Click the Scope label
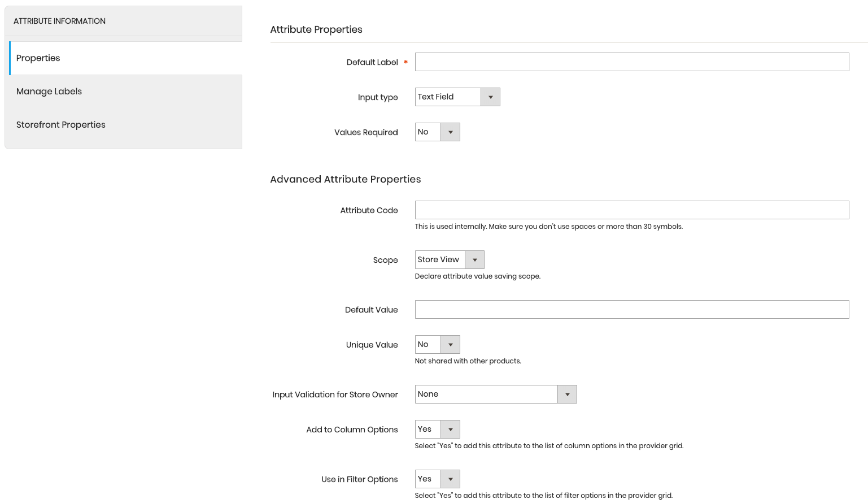 coord(386,260)
